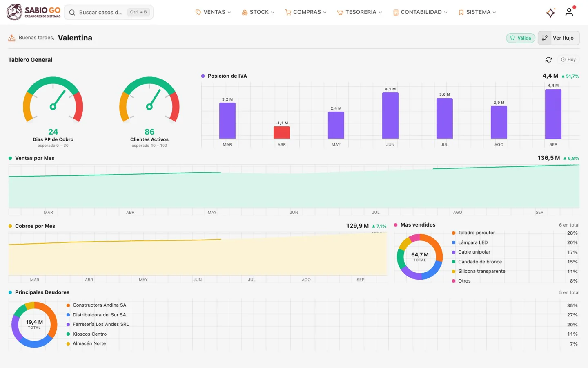Image resolution: width=588 pixels, height=368 pixels.
Task: Expand the Sistema menu chevron
Action: point(494,12)
